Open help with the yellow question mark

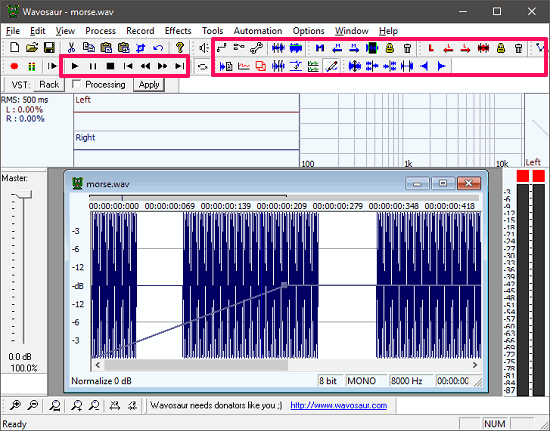(180, 47)
